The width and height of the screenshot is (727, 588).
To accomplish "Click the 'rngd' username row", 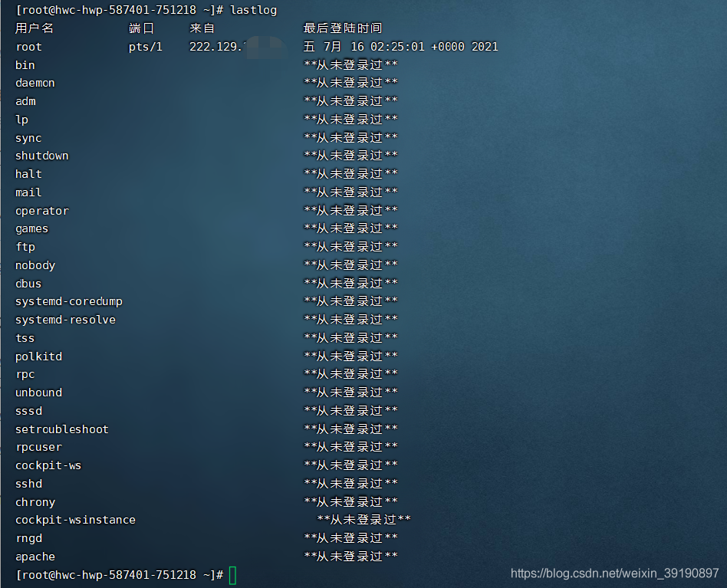I will 28,538.
